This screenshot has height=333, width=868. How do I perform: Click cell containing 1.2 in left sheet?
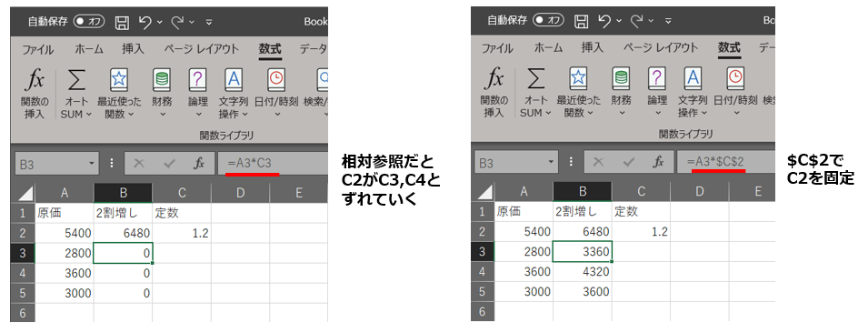click(182, 233)
